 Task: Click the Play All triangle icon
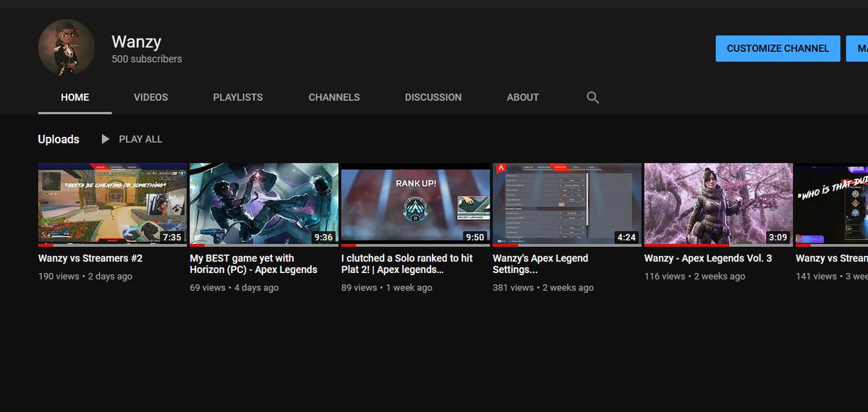106,139
